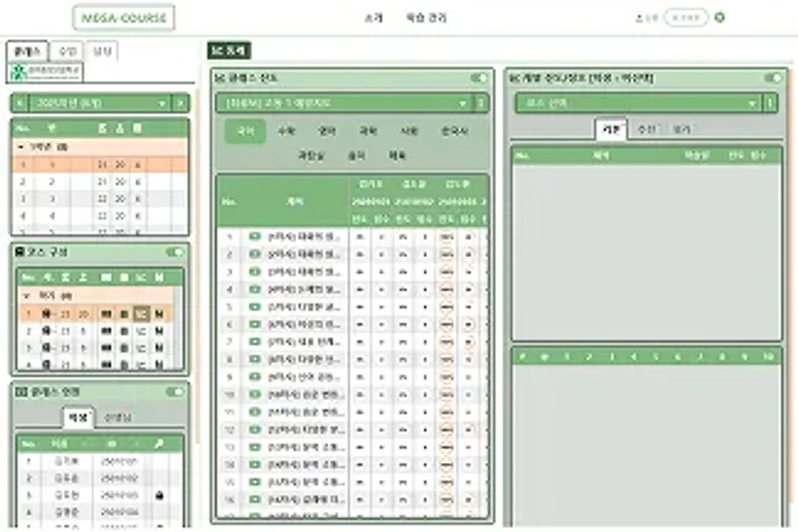Toggle the 코스 구성 panel switch
Screen dimensions: 798x532
[175, 252]
